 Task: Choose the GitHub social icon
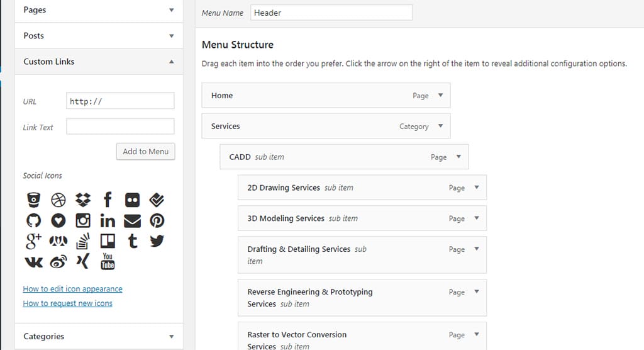(x=33, y=220)
